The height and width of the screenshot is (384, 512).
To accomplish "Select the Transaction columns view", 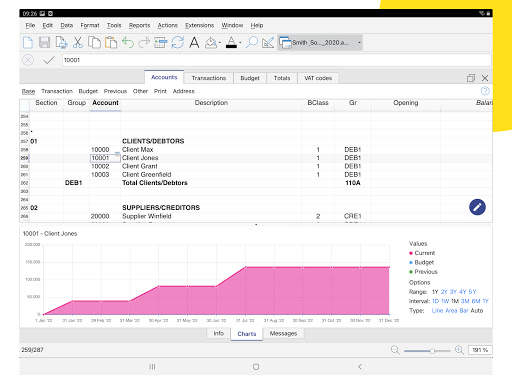I will (x=57, y=91).
